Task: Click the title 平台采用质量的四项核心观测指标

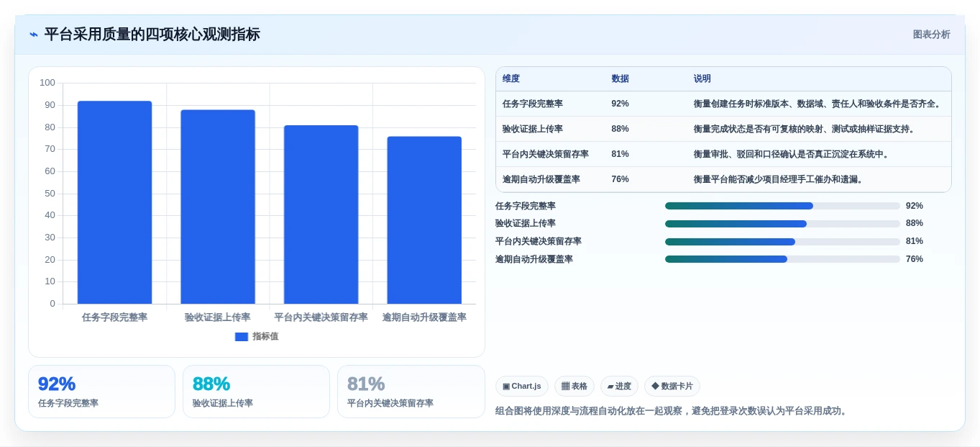Action: click(x=152, y=35)
